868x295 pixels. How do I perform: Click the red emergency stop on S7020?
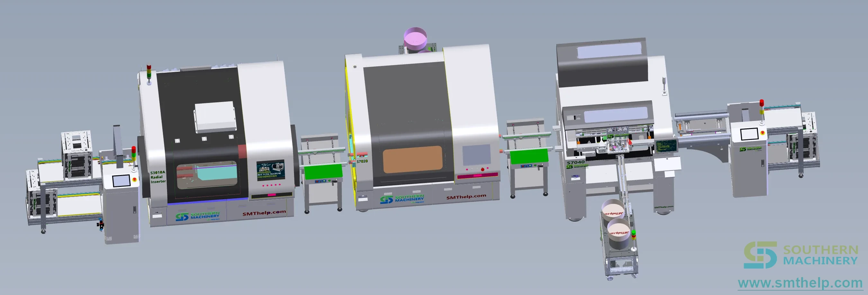pos(482,169)
